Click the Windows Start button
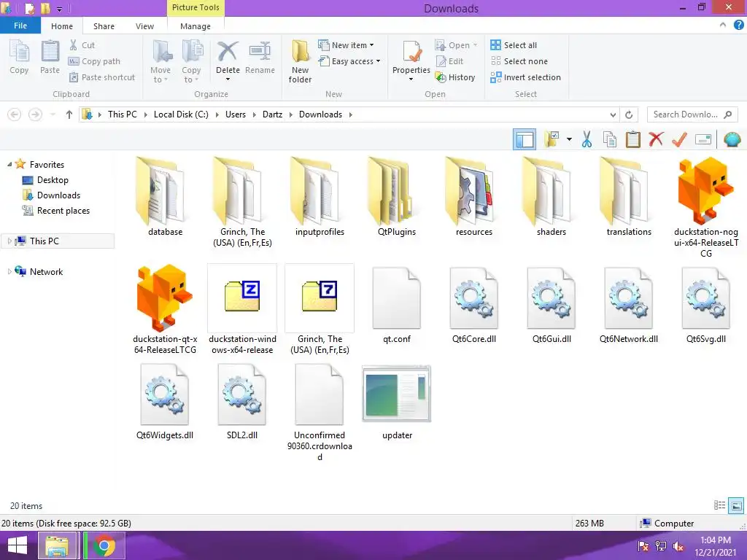This screenshot has height=560, width=747. point(18,545)
